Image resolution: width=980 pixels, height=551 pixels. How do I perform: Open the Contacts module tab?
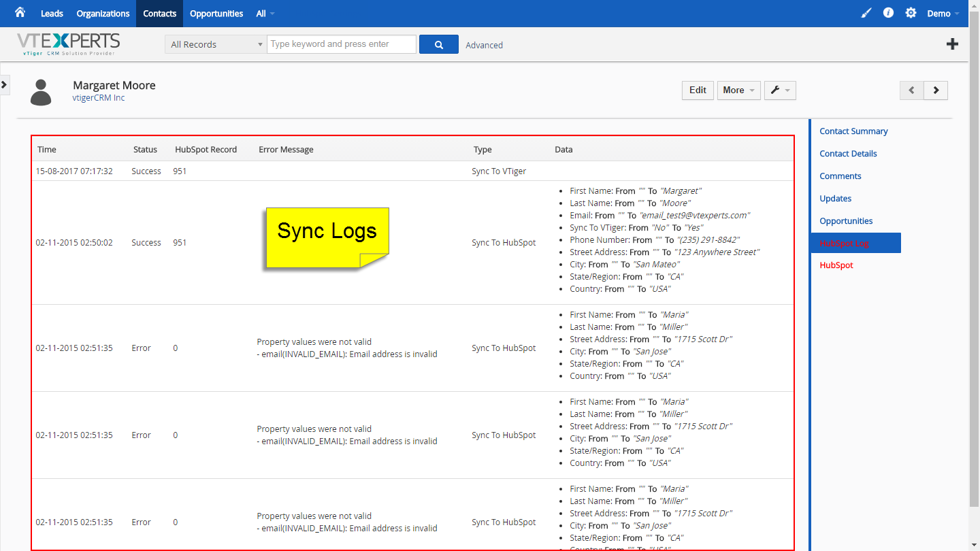coord(160,14)
